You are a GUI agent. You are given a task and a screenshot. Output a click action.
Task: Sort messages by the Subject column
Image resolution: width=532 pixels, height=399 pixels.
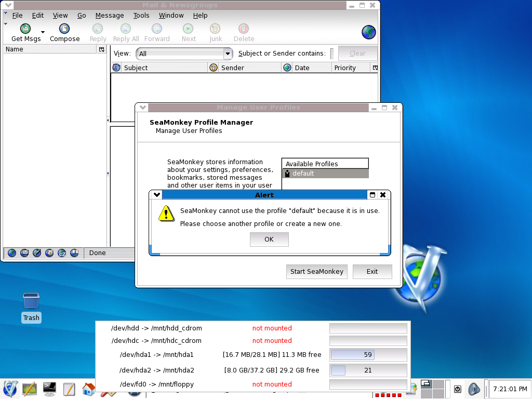pyautogui.click(x=164, y=68)
